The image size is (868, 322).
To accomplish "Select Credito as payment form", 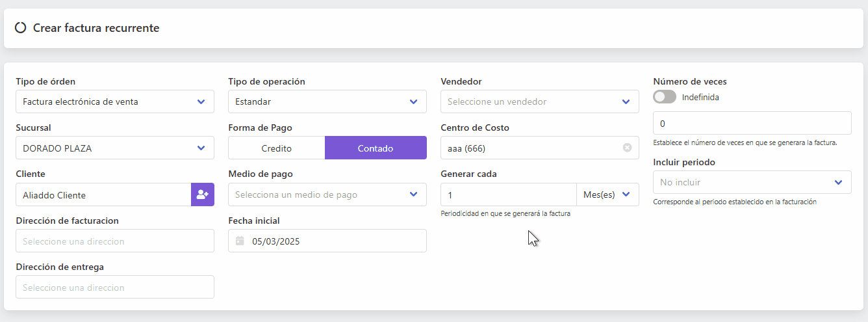I will click(x=277, y=148).
